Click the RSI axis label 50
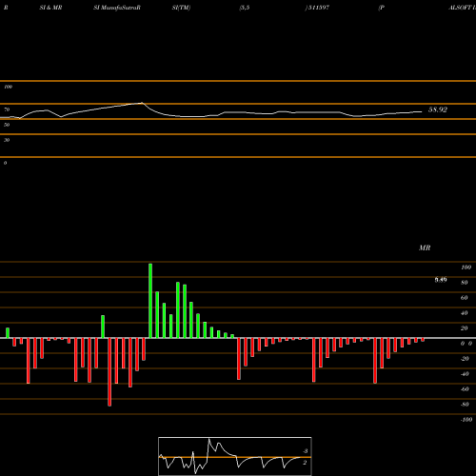The image size is (476, 476). coord(7,125)
